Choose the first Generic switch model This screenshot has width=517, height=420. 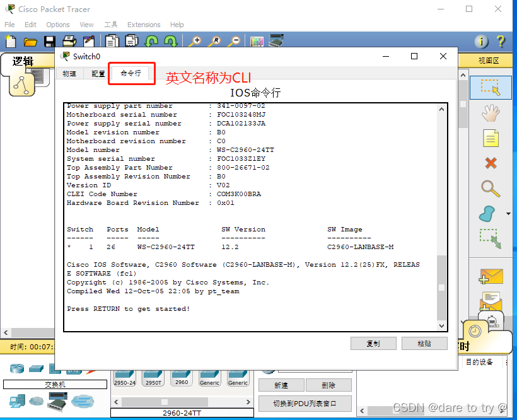[210, 378]
